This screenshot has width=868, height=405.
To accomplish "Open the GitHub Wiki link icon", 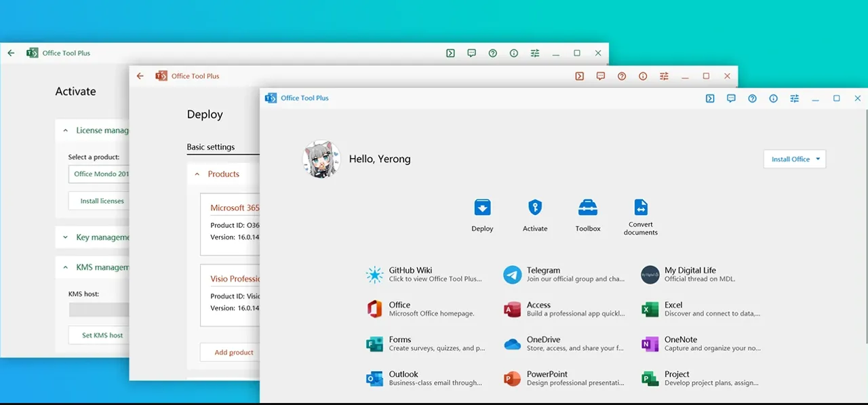I will tap(374, 275).
